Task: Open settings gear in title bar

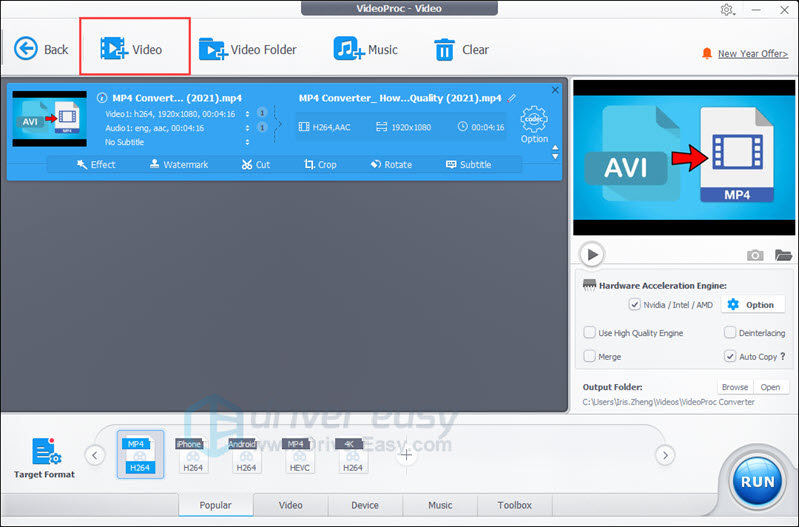Action: pos(727,10)
